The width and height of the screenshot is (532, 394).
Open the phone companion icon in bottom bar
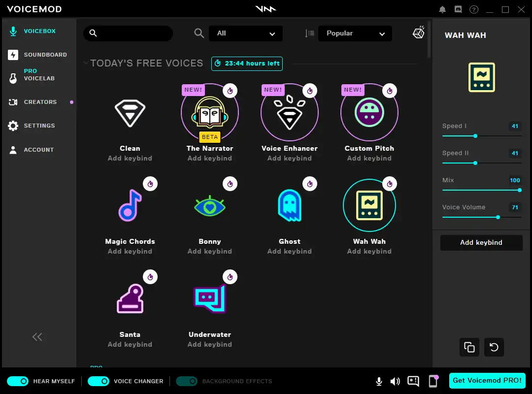pos(433,381)
